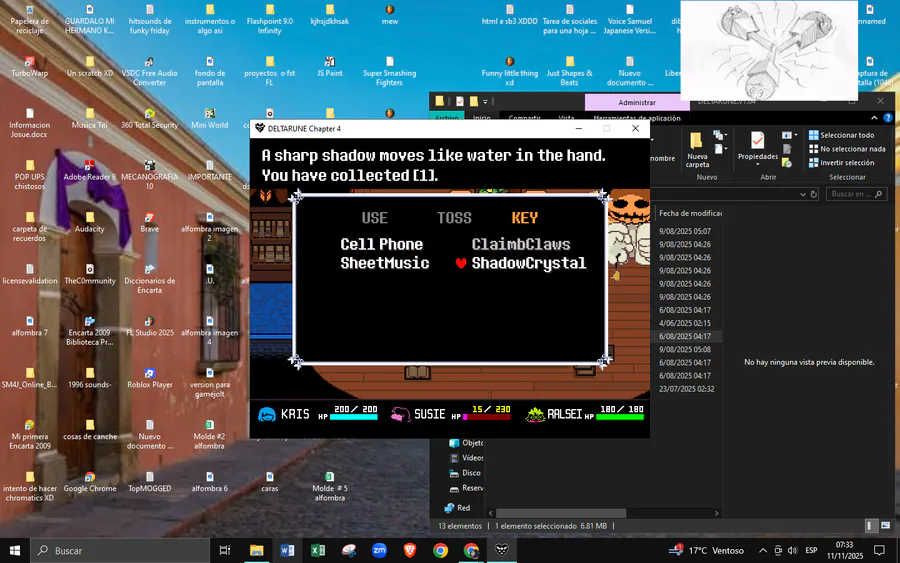Open the easy access dropdown in Explorer ribbon
Image resolution: width=900 pixels, height=563 pixels.
(x=720, y=149)
